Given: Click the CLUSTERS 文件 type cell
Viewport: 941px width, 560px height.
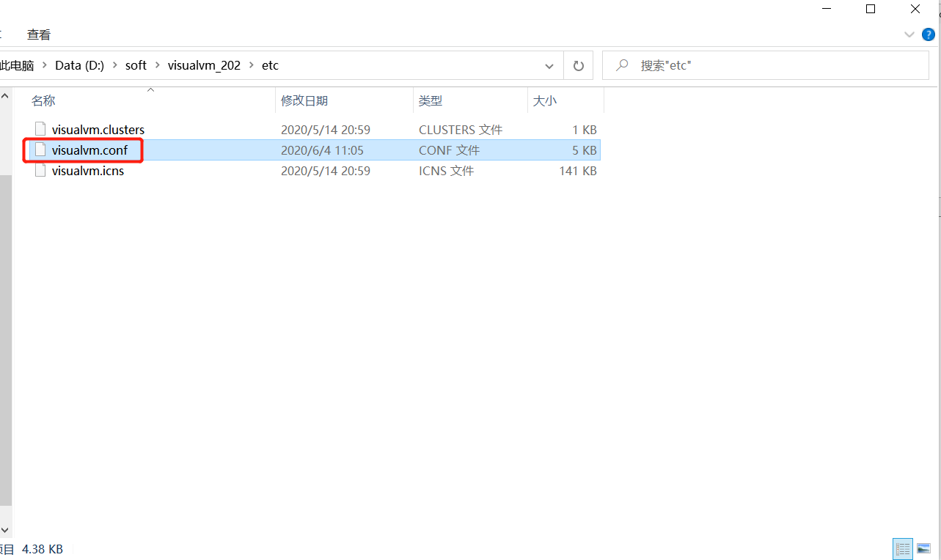Looking at the screenshot, I should (461, 130).
